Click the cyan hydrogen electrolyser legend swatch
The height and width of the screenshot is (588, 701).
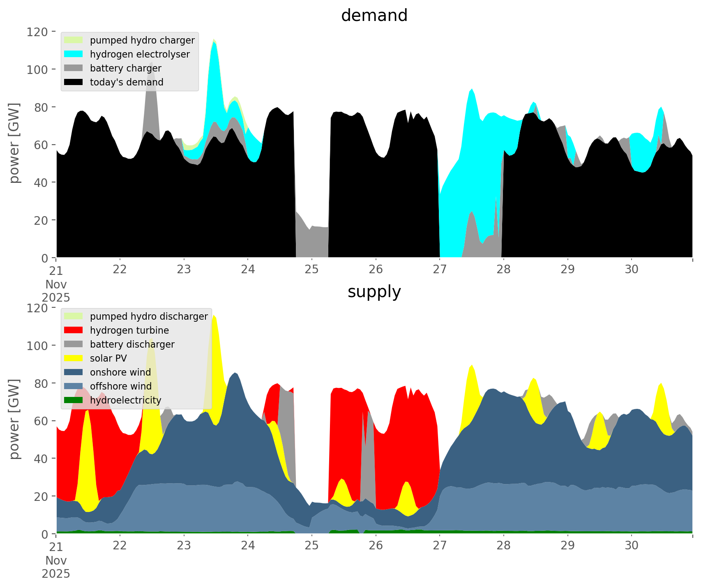(x=74, y=54)
